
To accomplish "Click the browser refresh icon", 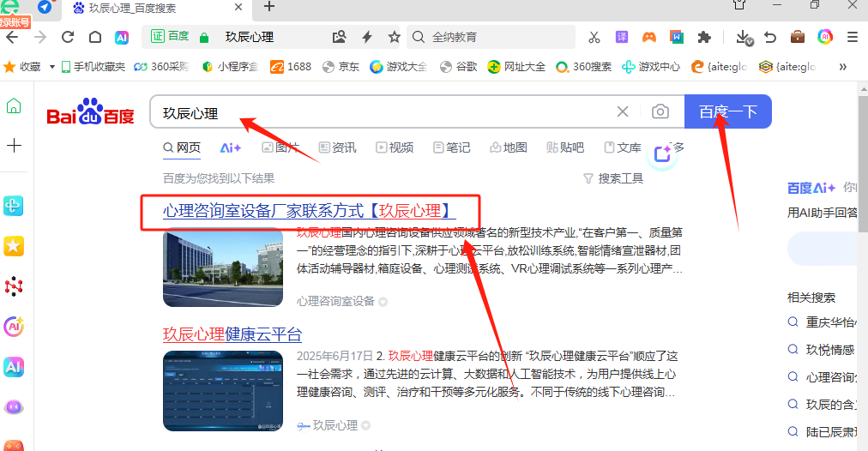I will coord(68,37).
